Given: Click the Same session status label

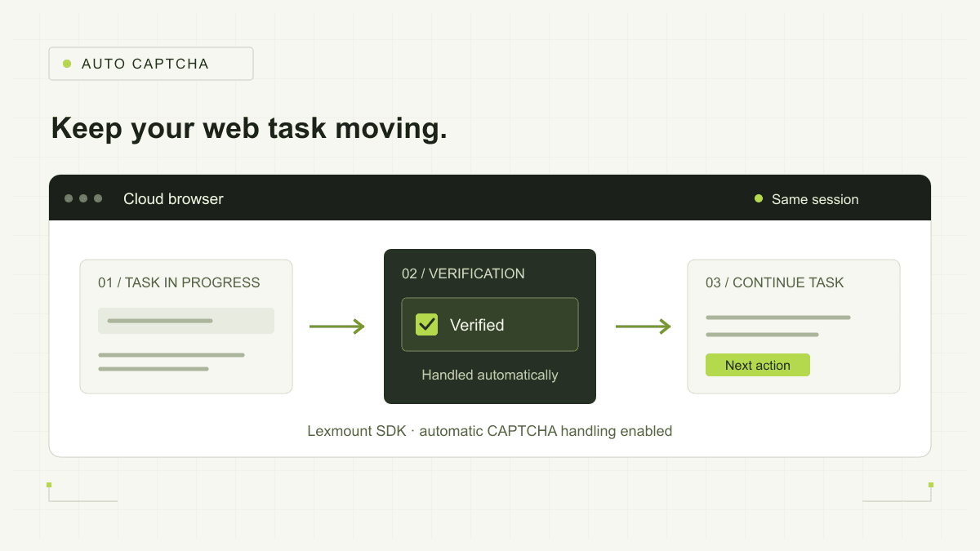Looking at the screenshot, I should [x=815, y=199].
